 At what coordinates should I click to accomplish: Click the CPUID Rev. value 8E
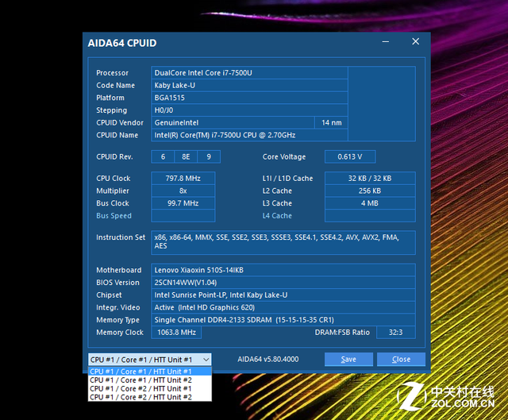(x=186, y=157)
